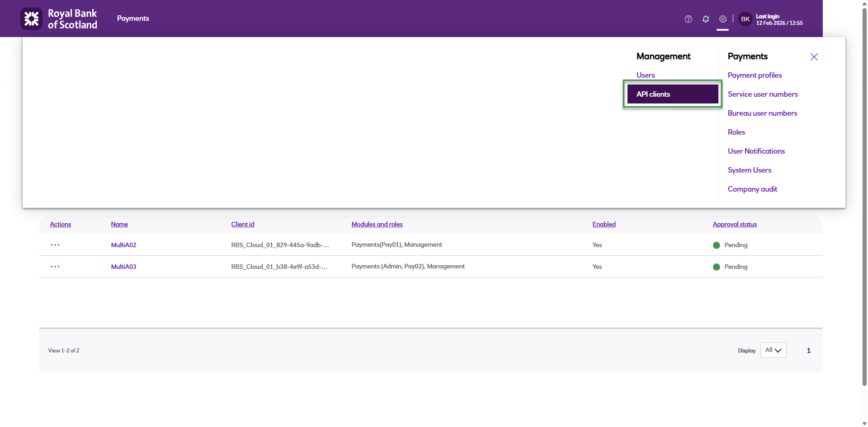
Task: Click Enabled value Yes for MultiA02
Action: (597, 245)
